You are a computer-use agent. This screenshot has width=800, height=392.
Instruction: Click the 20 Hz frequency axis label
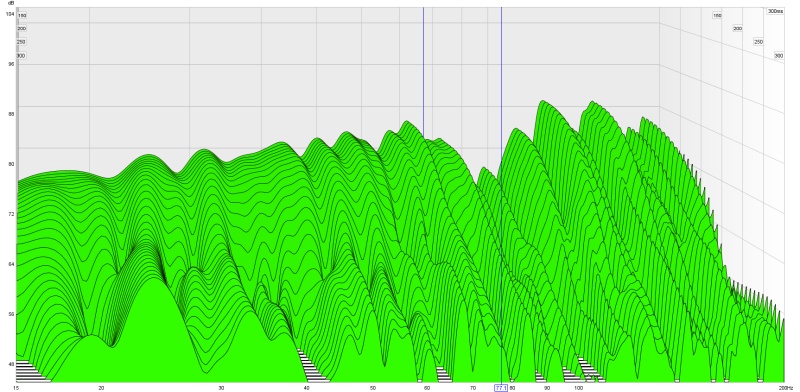click(x=101, y=388)
